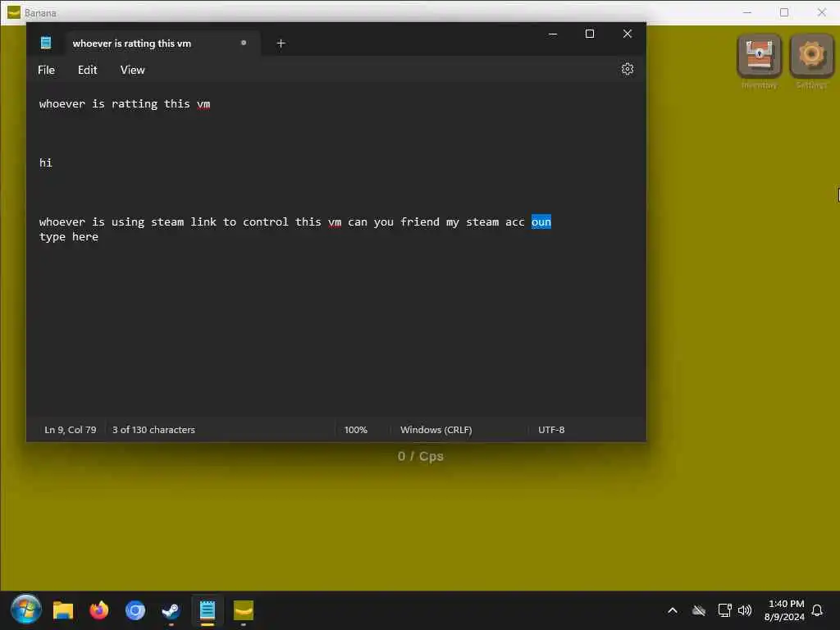Launch Firefox from the taskbar
The width and height of the screenshot is (840, 630).
[99, 610]
